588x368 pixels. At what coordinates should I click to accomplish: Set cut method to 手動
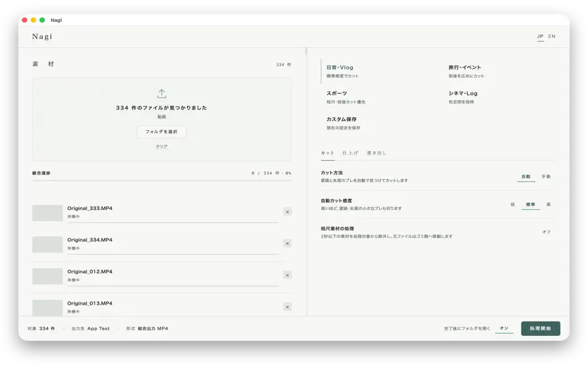tap(546, 177)
